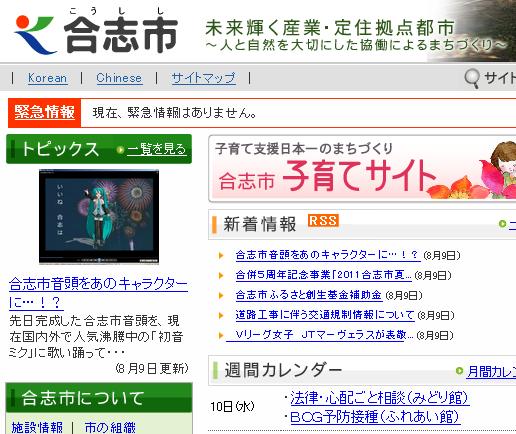The image size is (516, 434).
Task: Click the orange RSS feed icon
Action: pos(323,220)
